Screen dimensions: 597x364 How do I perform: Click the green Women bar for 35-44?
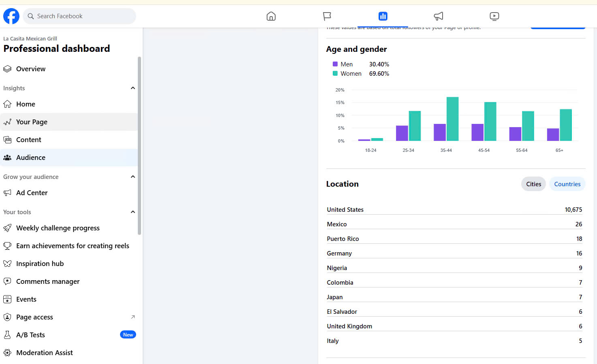(x=452, y=119)
